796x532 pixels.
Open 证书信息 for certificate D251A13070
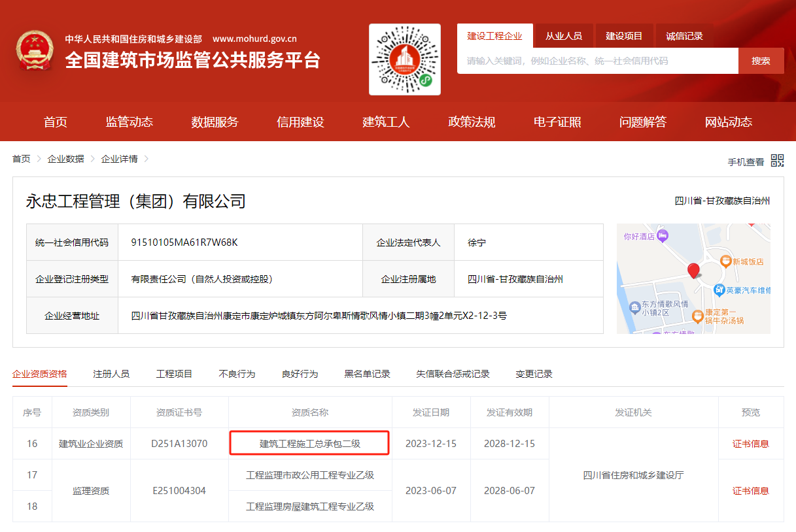(750, 444)
